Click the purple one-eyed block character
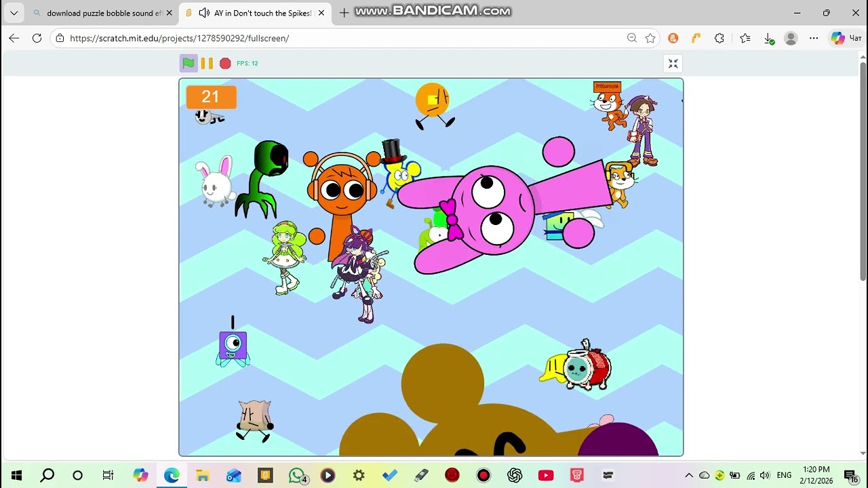Viewport: 868px width, 488px height. [x=233, y=346]
